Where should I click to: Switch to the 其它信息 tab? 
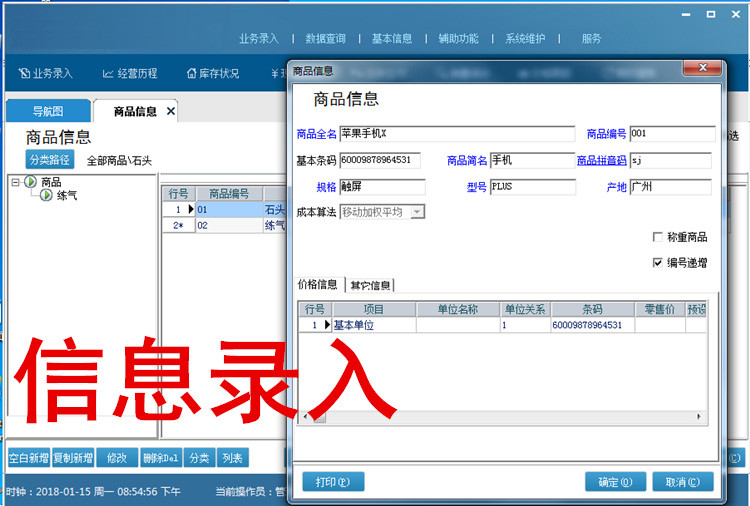click(370, 284)
